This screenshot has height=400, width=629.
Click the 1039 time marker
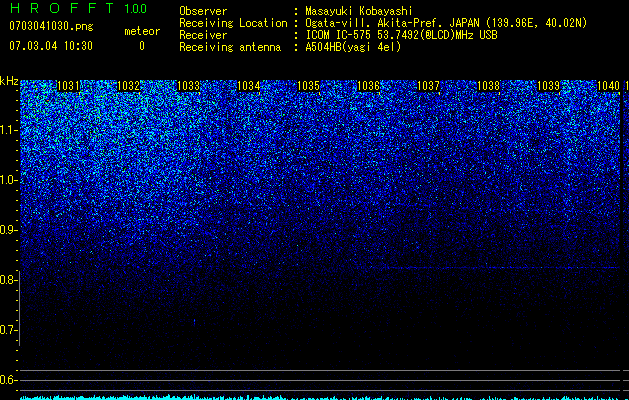click(548, 86)
